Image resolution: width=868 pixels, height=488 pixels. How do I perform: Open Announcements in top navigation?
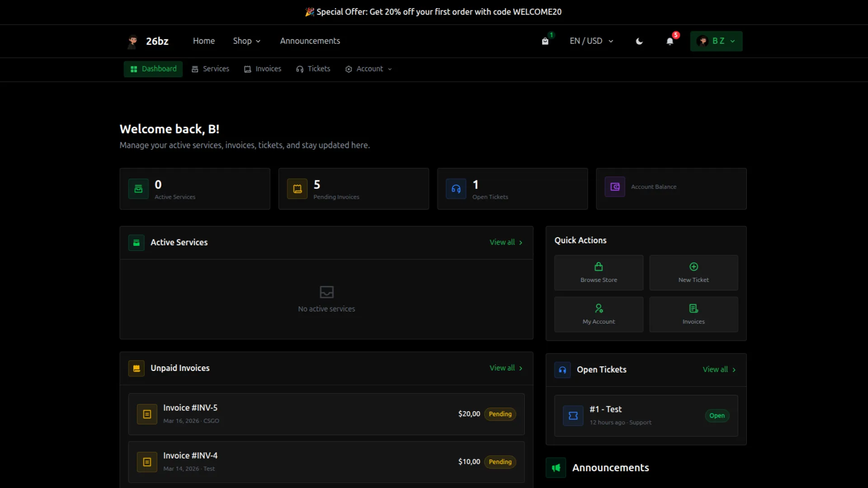point(310,41)
